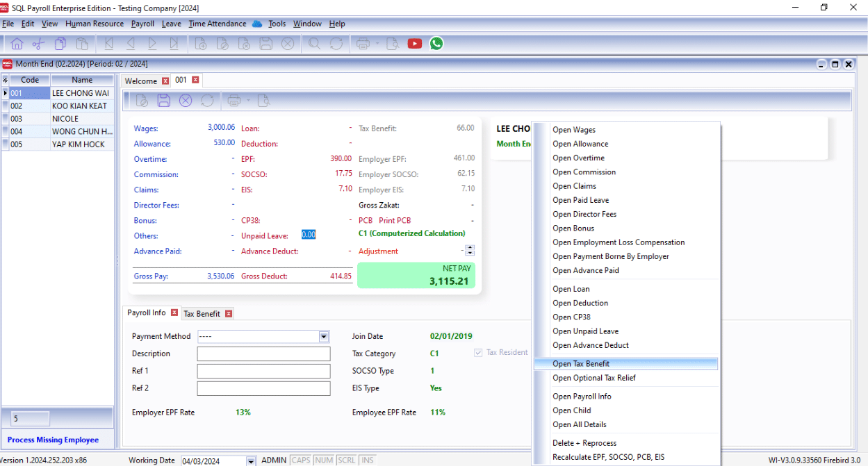Click the cloud icon in menu bar
The height and width of the screenshot is (466, 868).
click(x=257, y=24)
